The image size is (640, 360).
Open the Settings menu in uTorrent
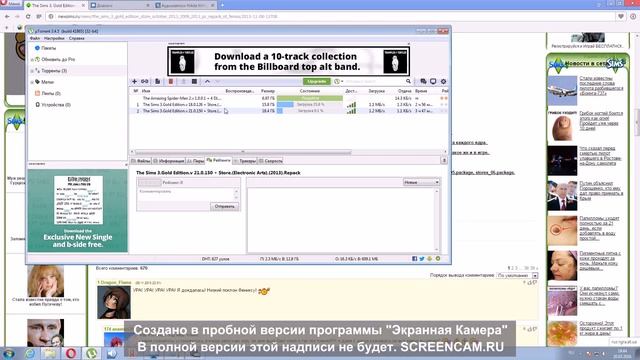click(x=54, y=38)
